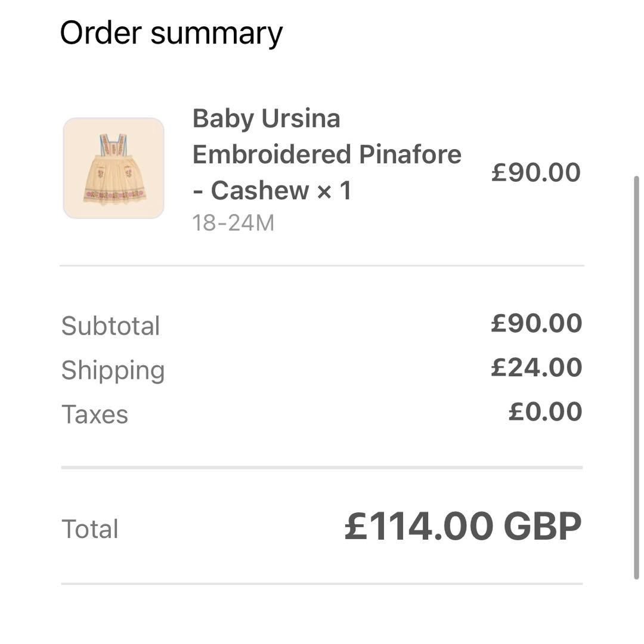Click the Shipping label
The image size is (644, 644).
[x=113, y=370]
